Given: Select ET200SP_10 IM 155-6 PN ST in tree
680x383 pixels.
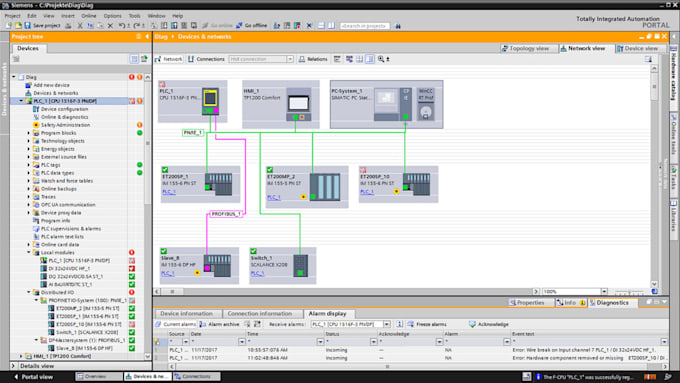Looking at the screenshot, I should pos(89,324).
